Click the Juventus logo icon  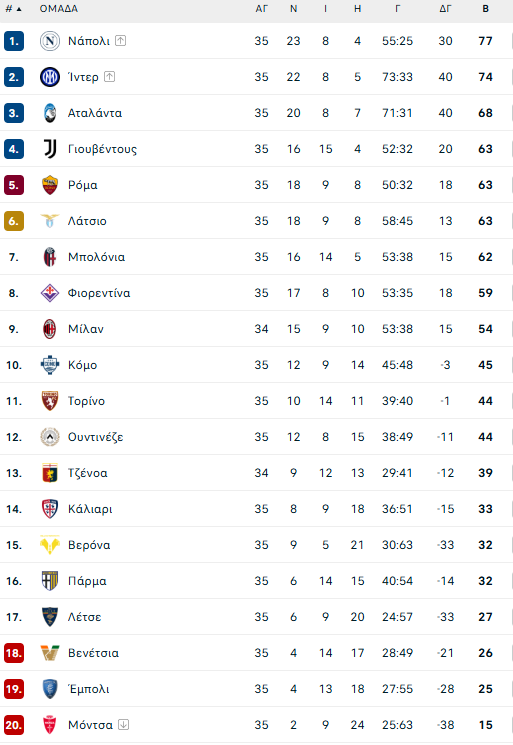pos(49,149)
